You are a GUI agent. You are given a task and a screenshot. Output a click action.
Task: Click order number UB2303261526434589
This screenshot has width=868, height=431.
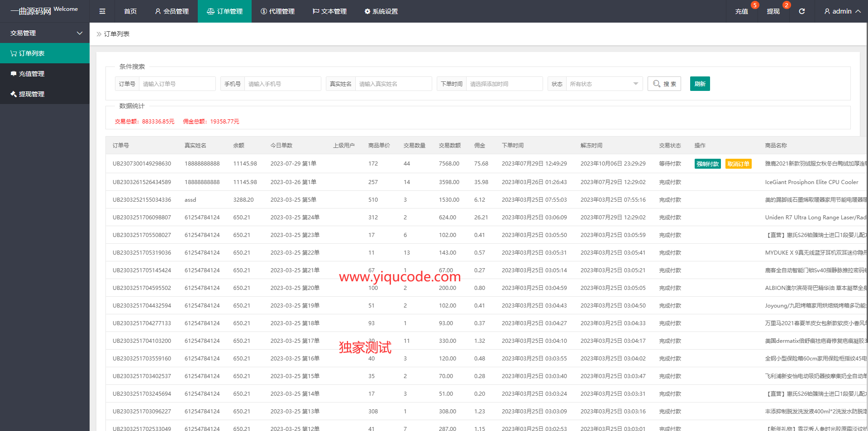pyautogui.click(x=142, y=182)
